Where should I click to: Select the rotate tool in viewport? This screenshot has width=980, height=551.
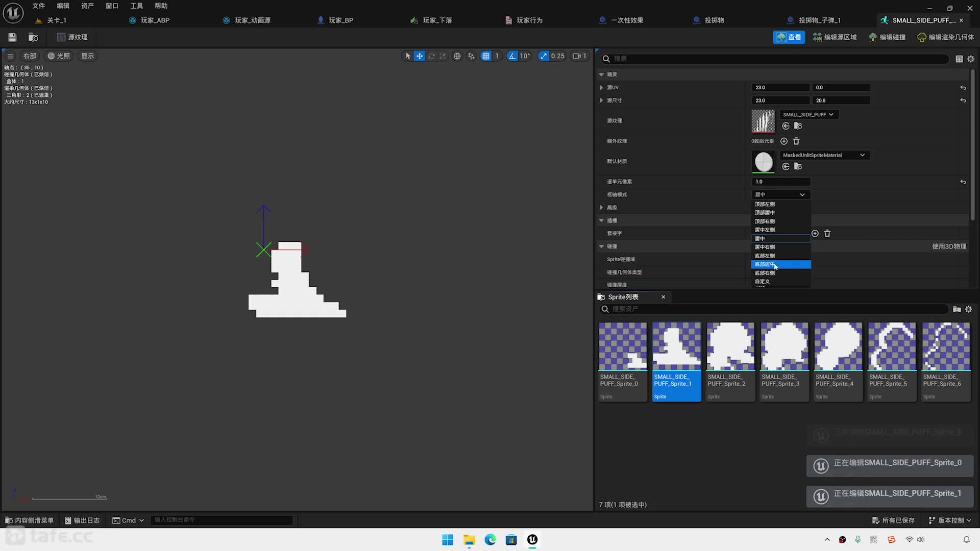pyautogui.click(x=431, y=56)
